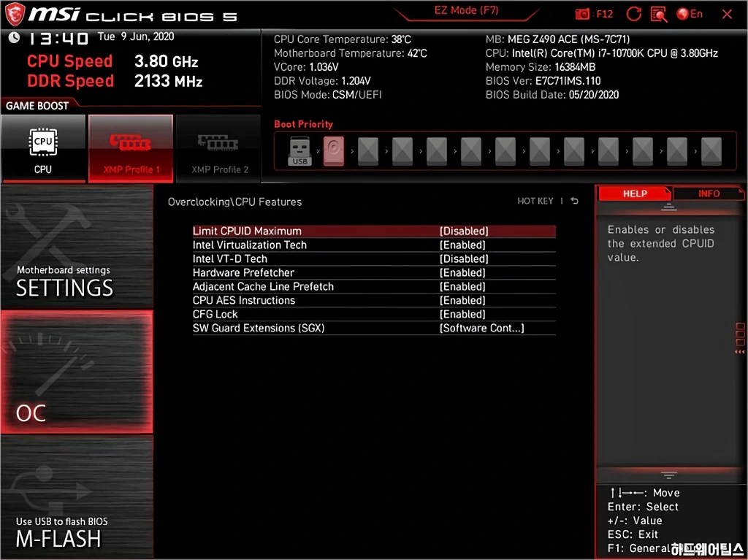Switch to EZ Mode (F7)
The height and width of the screenshot is (560, 748).
466,10
